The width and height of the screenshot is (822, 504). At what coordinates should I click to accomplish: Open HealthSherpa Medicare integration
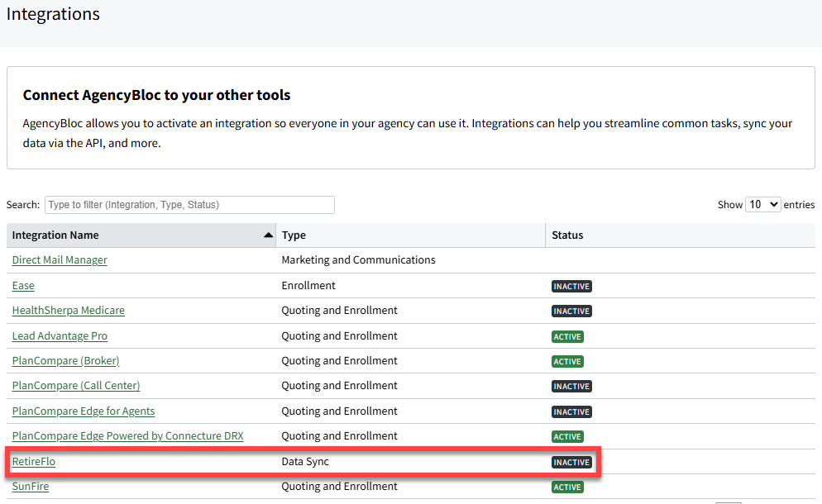[68, 310]
